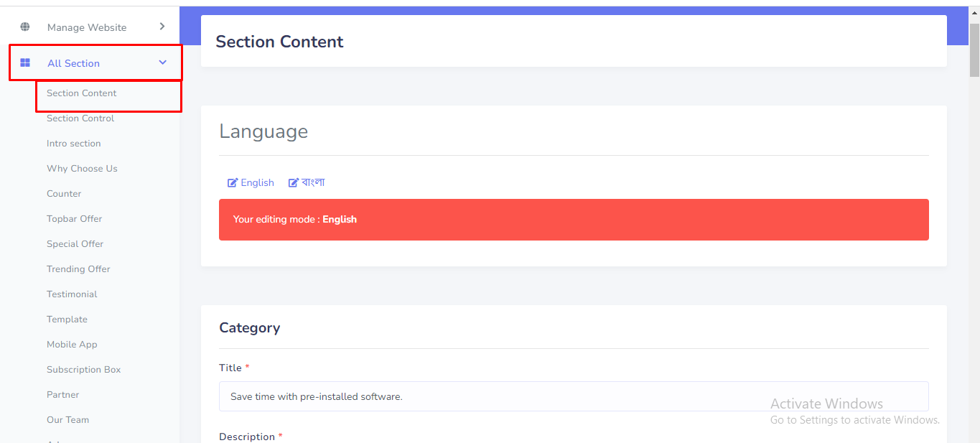
Task: Open Section Content in sidebar
Action: point(82,93)
